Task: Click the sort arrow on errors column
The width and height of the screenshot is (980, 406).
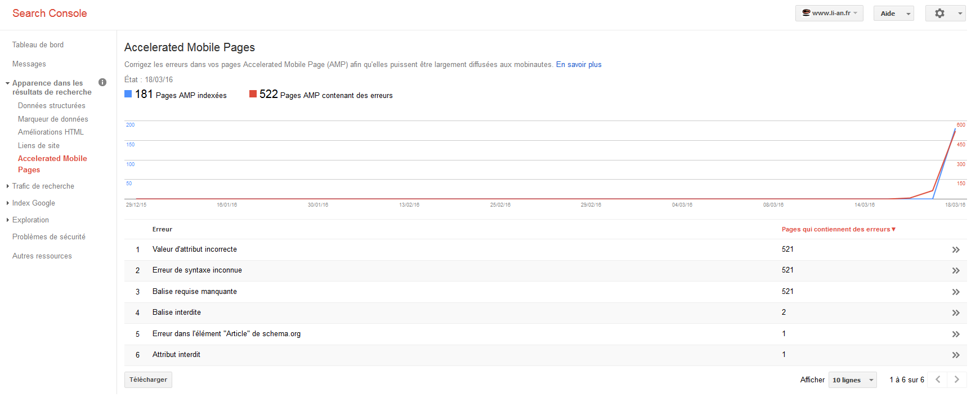Action: [893, 229]
